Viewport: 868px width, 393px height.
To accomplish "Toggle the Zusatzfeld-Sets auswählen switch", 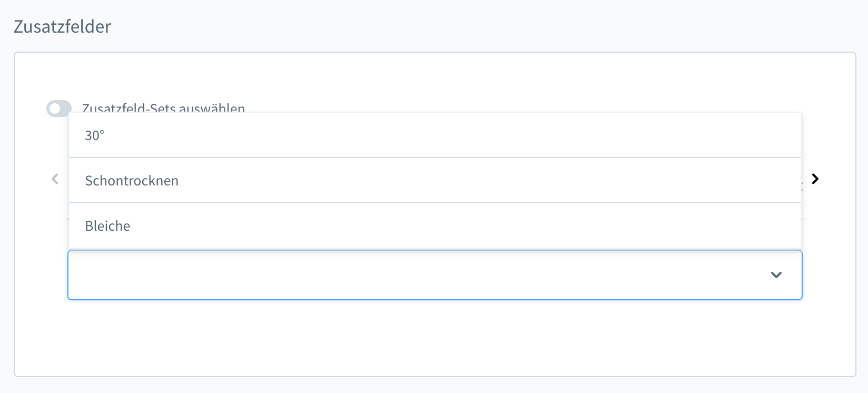I will [59, 109].
